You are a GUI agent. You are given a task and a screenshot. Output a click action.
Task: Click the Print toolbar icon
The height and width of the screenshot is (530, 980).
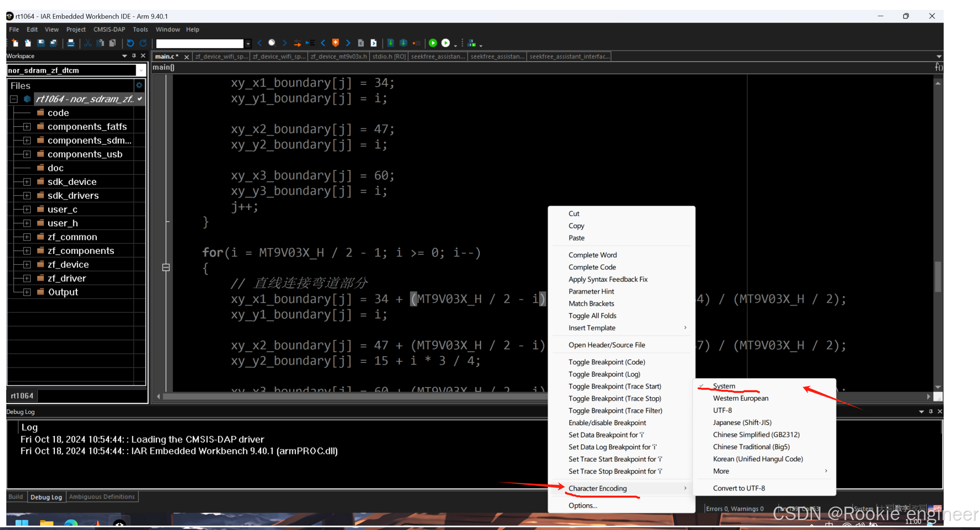(x=71, y=43)
